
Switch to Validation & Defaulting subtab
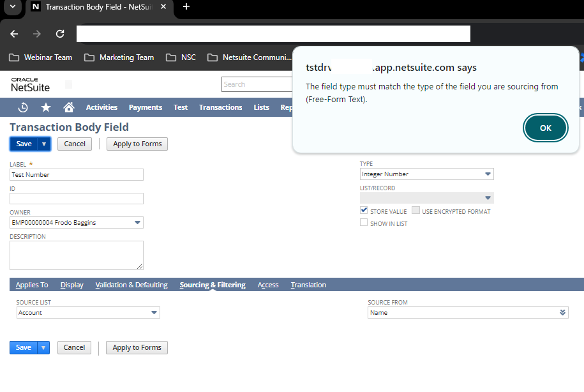131,285
